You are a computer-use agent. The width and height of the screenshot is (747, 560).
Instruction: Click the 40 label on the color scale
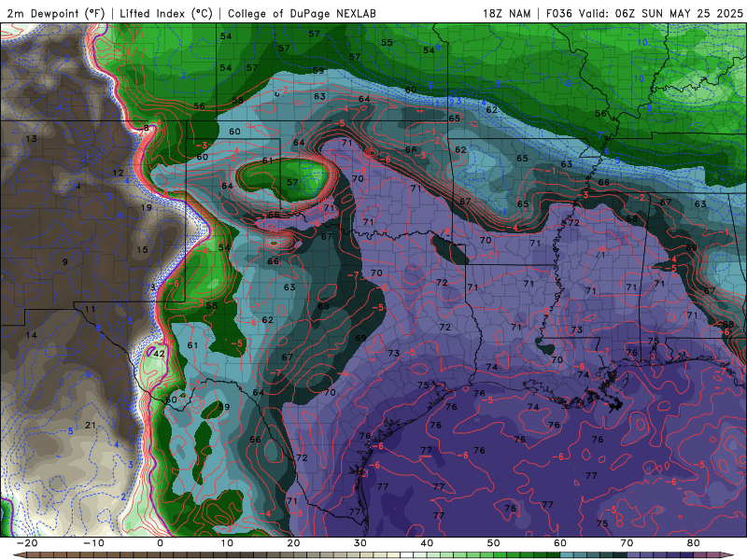pyautogui.click(x=427, y=543)
